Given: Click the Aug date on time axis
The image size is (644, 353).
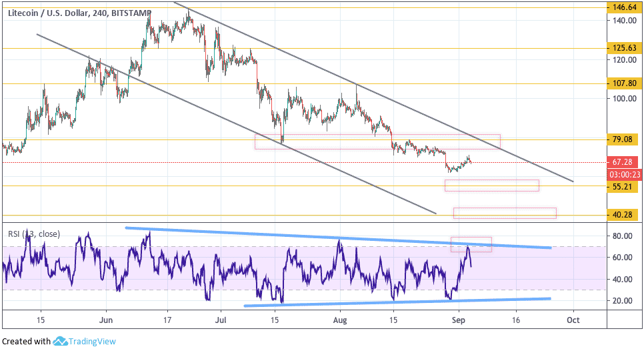Looking at the screenshot, I should (339, 320).
